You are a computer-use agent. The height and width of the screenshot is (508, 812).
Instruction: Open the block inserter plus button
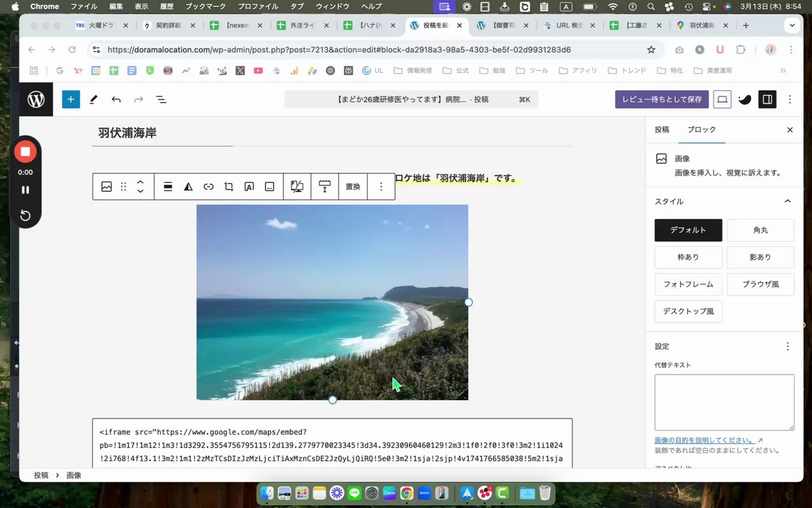pyautogui.click(x=70, y=99)
